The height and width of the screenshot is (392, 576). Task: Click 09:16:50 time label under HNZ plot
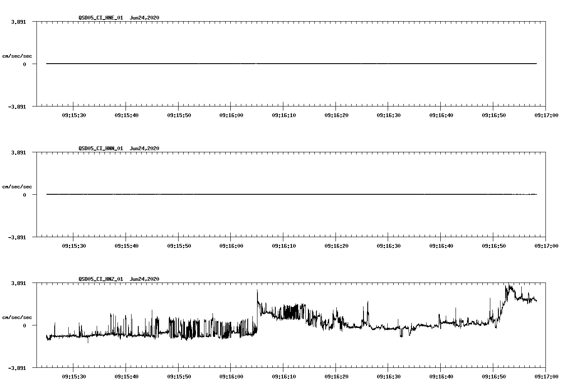(x=494, y=377)
